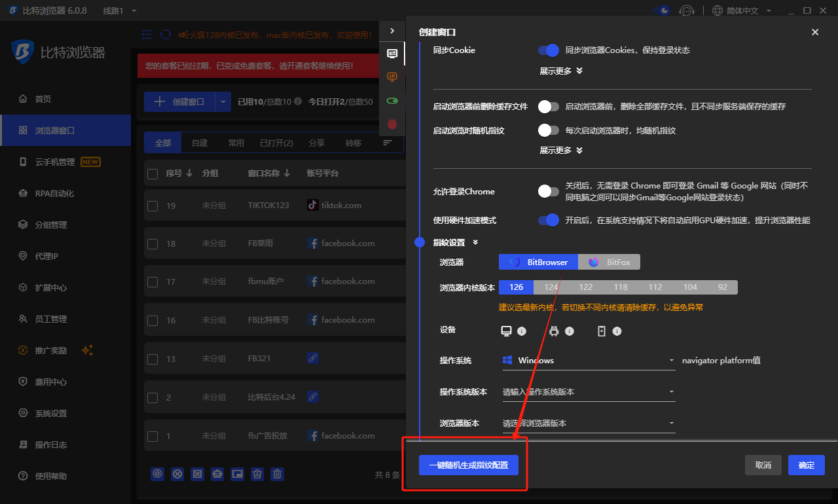The image size is (838, 504).
Task: Select the green toggle preferences panel icon
Action: (x=392, y=100)
